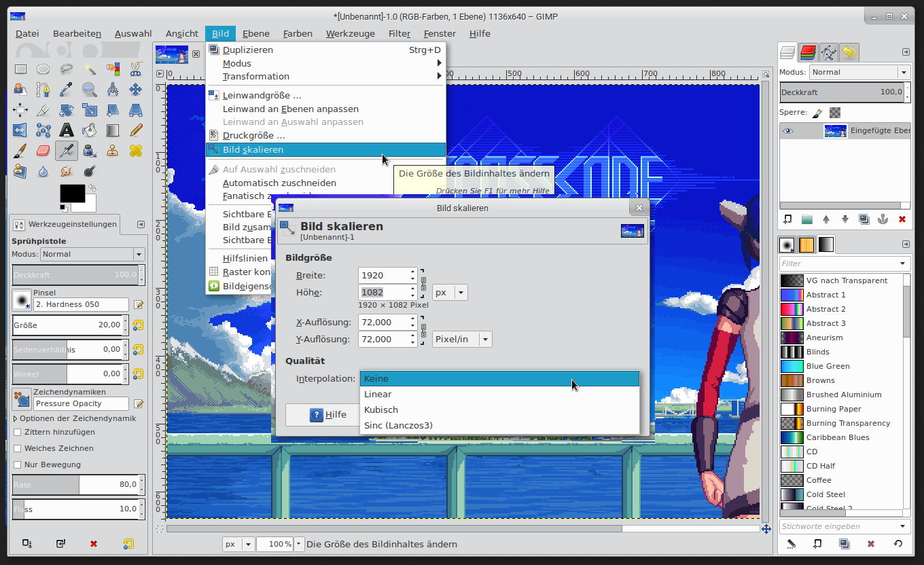Choose the Zoom magnifier tool
The image size is (924, 565).
pos(90,89)
